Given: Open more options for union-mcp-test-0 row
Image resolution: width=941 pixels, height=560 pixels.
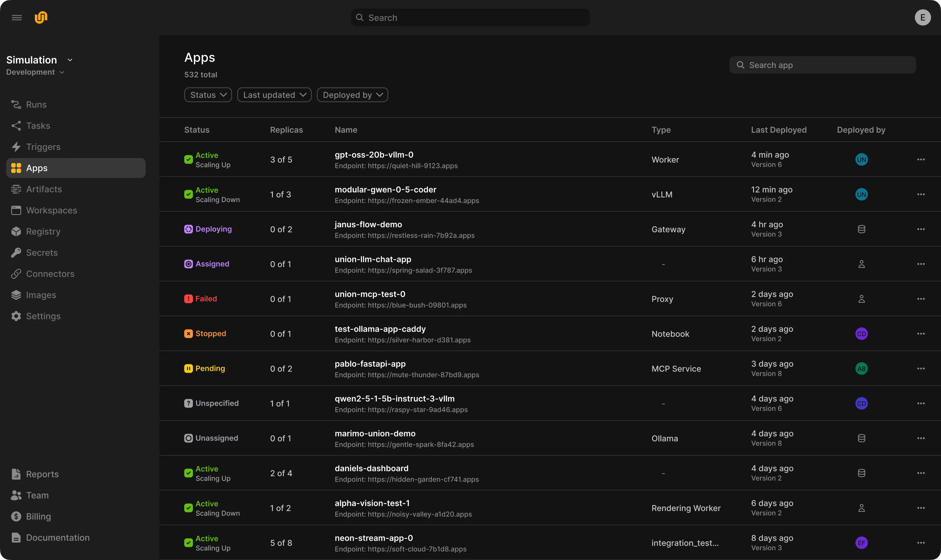Looking at the screenshot, I should click(x=920, y=299).
